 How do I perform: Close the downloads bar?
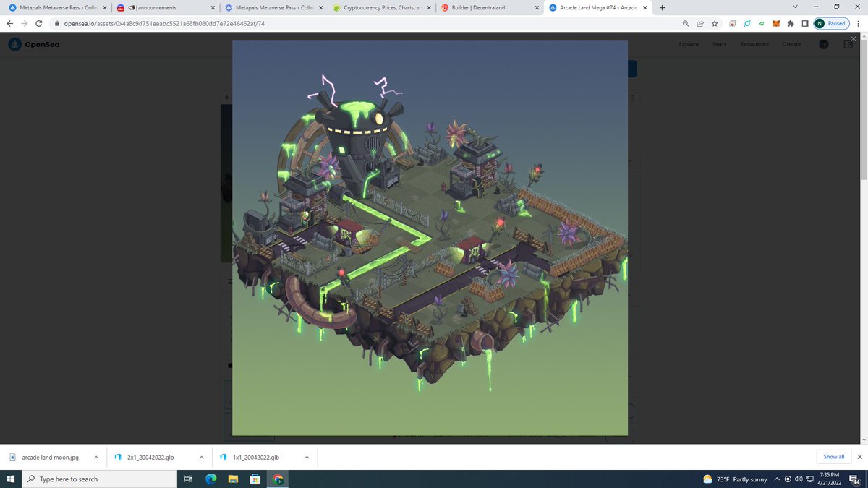coord(859,457)
